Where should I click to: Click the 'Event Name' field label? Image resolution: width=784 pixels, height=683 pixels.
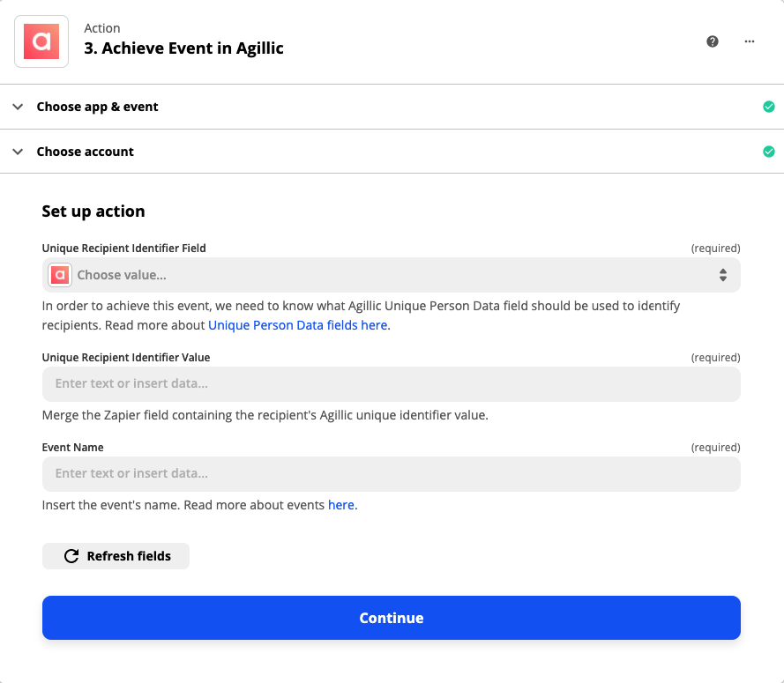coord(73,448)
